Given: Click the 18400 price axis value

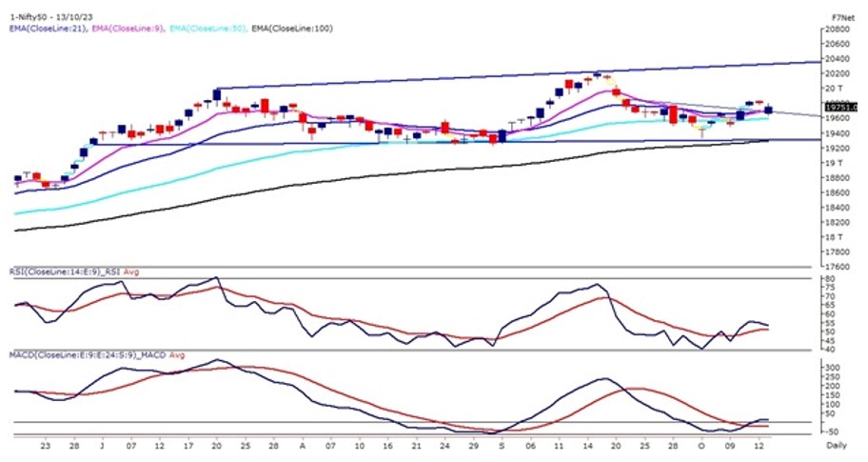Looking at the screenshot, I should pos(838,208).
